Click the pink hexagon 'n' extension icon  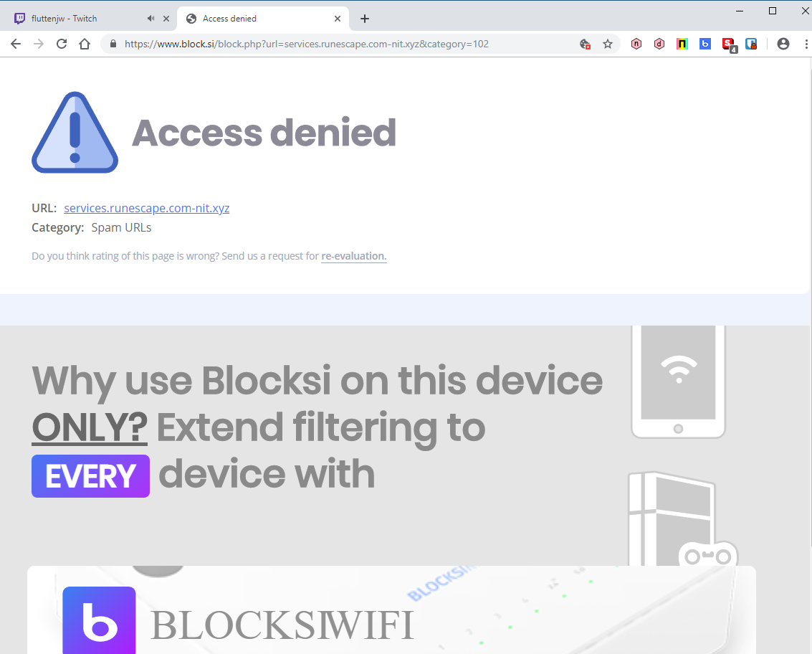tap(636, 44)
